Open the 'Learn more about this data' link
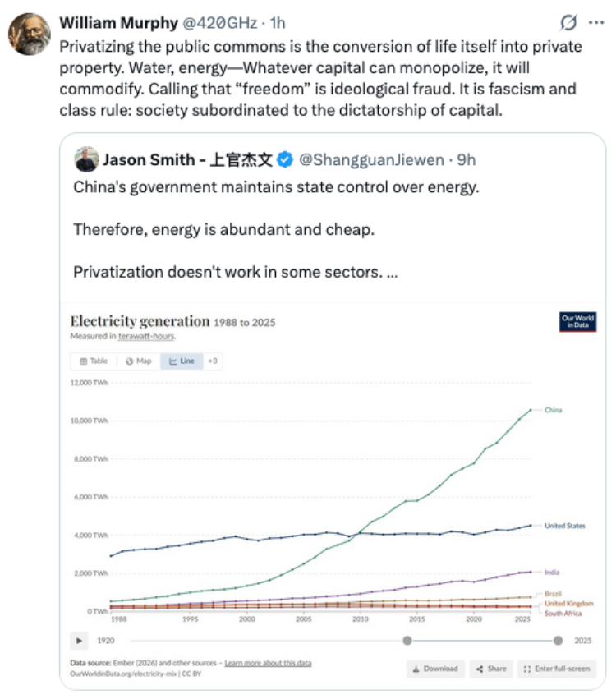The image size is (616, 699). (x=268, y=663)
